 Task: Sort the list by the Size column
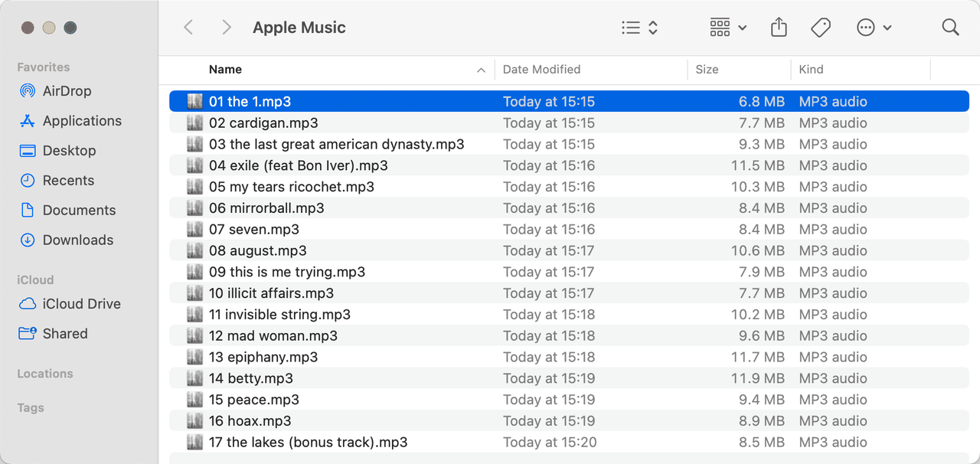coord(706,69)
